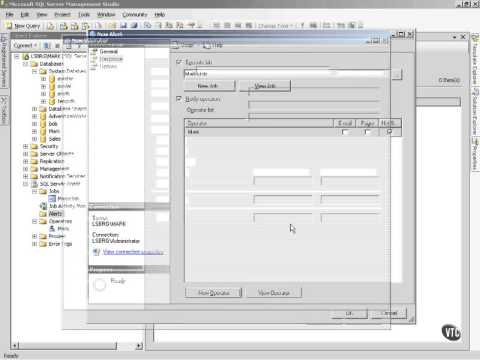The image size is (480, 360).
Task: Expand the Security folder node
Action: coord(26,146)
